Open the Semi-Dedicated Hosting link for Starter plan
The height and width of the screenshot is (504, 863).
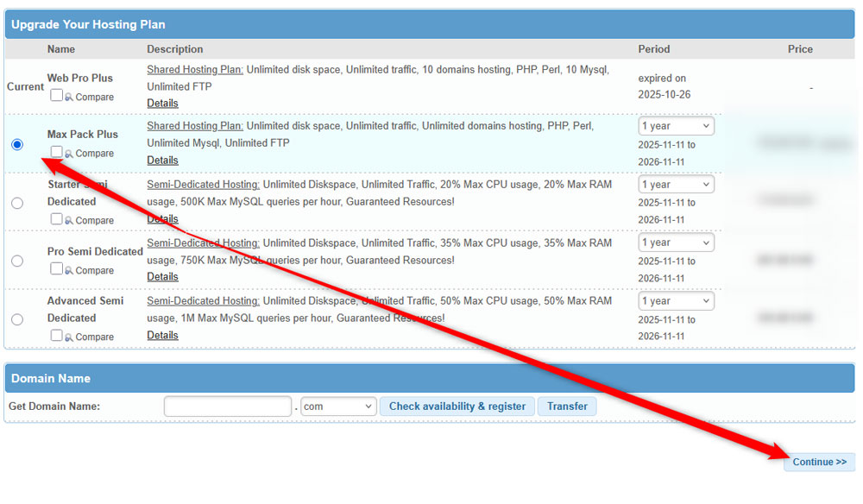203,184
